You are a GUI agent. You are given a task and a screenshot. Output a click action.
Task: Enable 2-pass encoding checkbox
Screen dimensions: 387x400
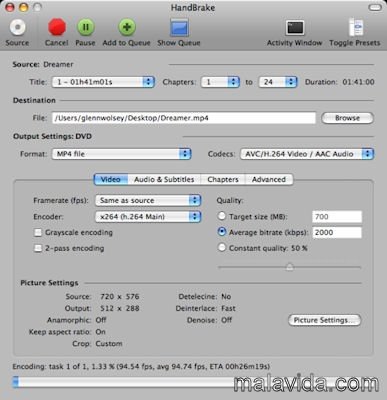(38, 248)
